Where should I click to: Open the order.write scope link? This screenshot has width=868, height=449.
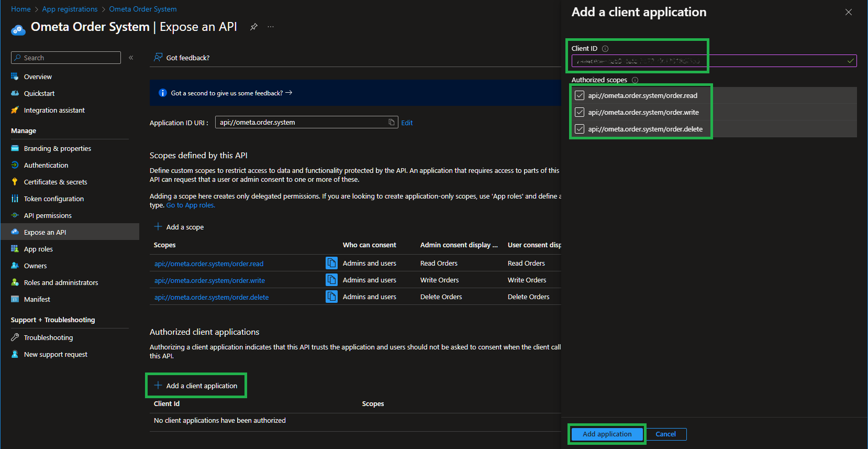[209, 280]
